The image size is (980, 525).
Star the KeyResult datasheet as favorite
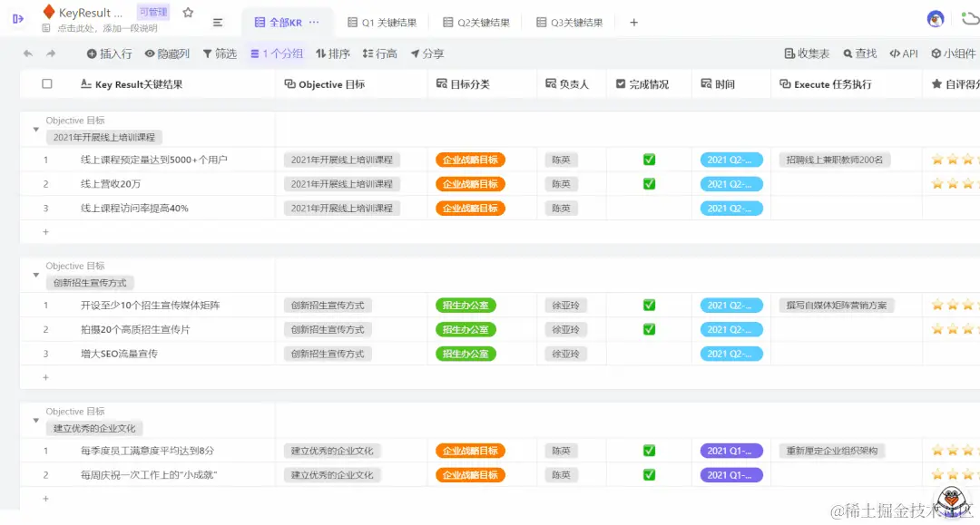pos(188,12)
